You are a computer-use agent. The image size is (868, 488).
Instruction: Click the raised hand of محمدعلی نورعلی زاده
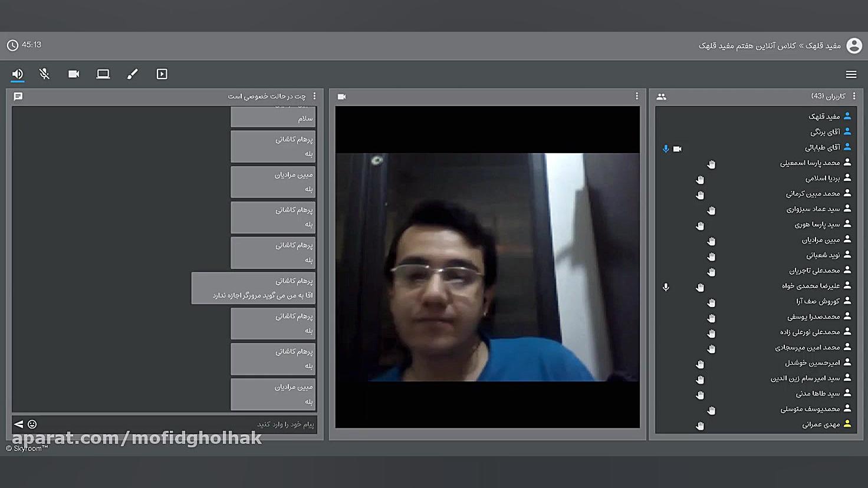(711, 334)
